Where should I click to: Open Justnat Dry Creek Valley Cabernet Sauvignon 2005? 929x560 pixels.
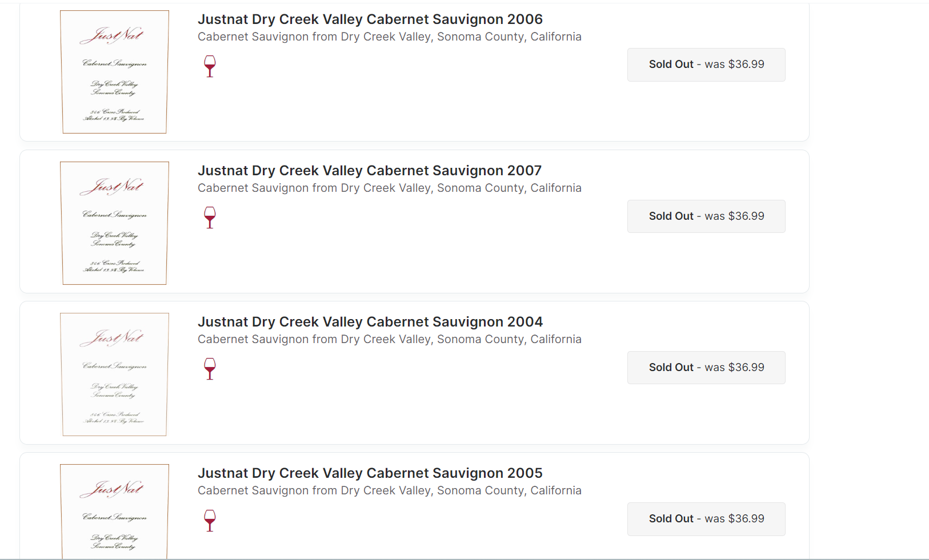(x=370, y=473)
